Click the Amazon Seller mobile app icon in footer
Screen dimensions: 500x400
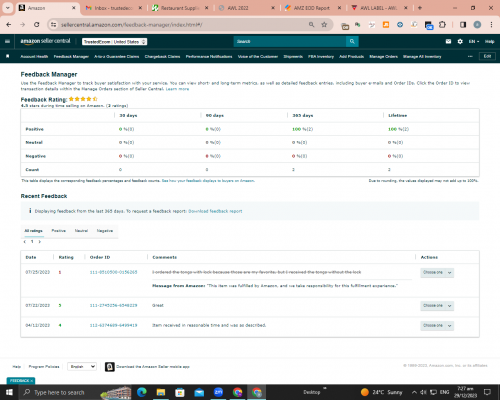coord(110,367)
